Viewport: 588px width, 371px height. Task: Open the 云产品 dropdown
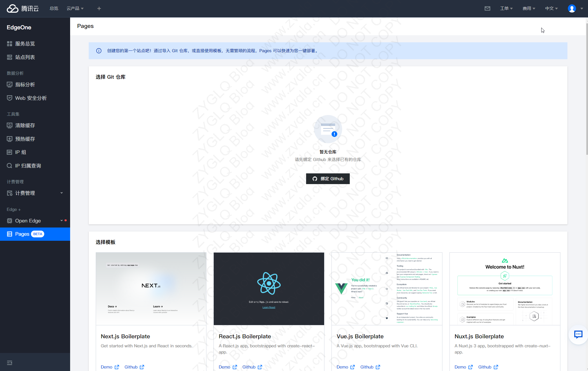click(x=75, y=8)
